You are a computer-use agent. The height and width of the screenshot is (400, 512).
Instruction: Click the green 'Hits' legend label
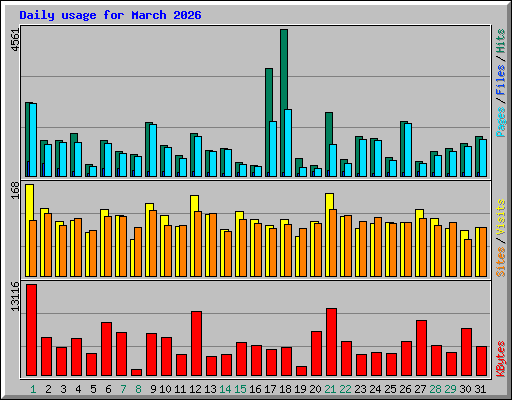point(500,41)
